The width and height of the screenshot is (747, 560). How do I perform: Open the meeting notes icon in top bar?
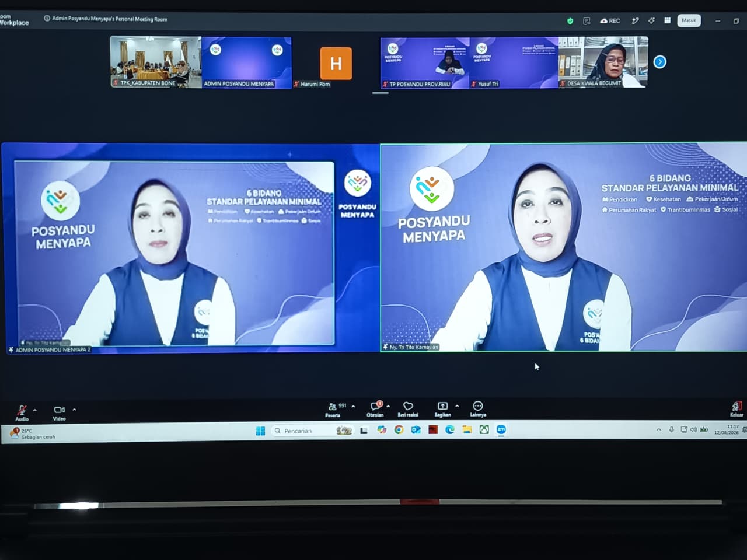point(587,21)
